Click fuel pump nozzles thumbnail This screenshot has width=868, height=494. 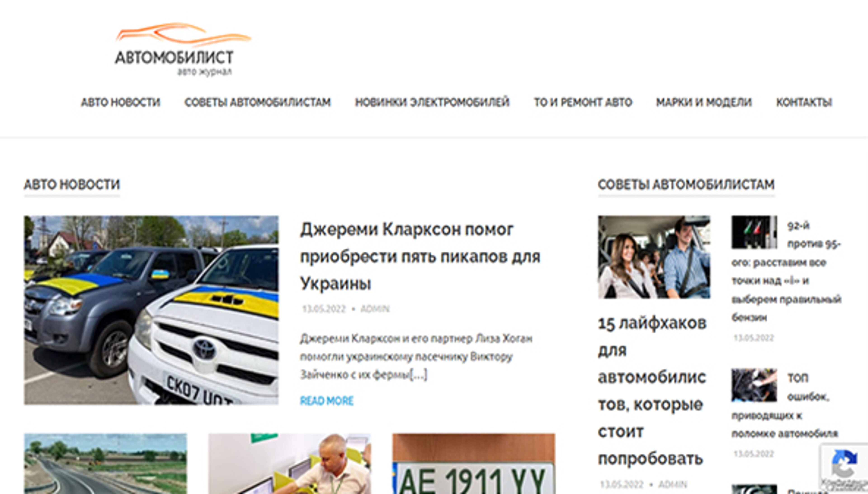point(754,232)
